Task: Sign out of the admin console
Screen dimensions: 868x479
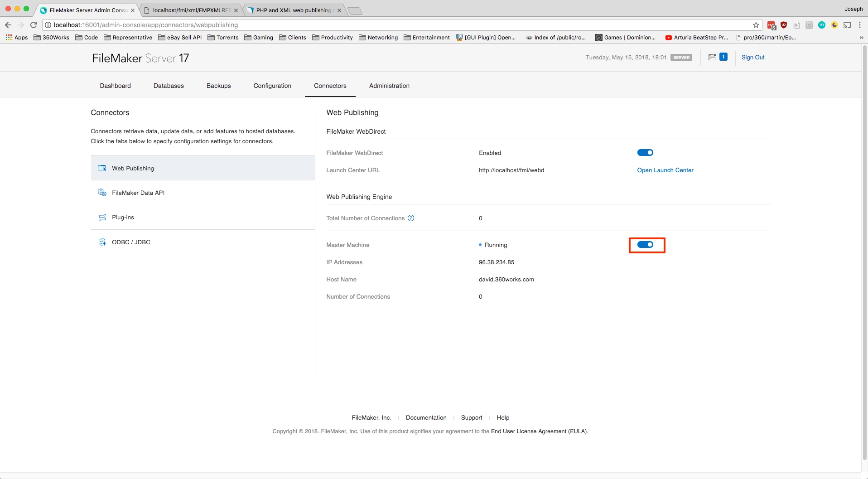Action: (x=753, y=57)
